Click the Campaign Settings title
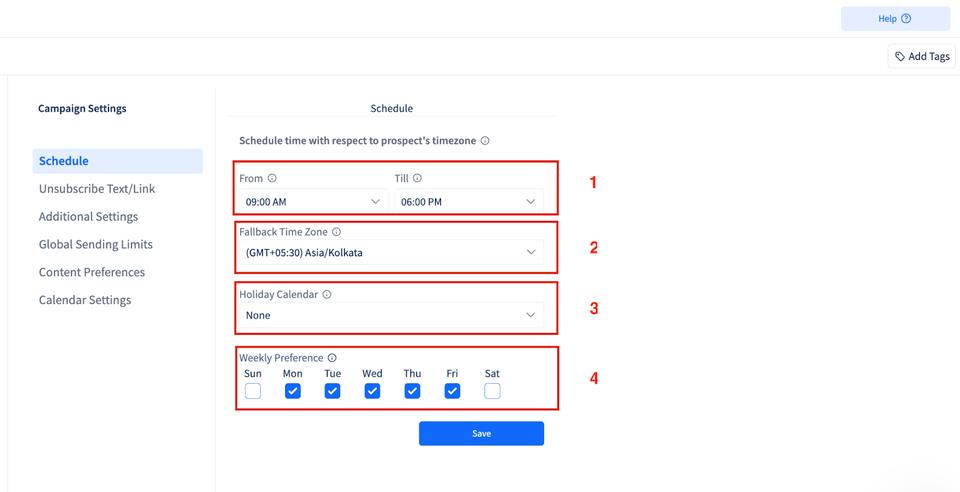The height and width of the screenshot is (492, 960). click(x=82, y=108)
